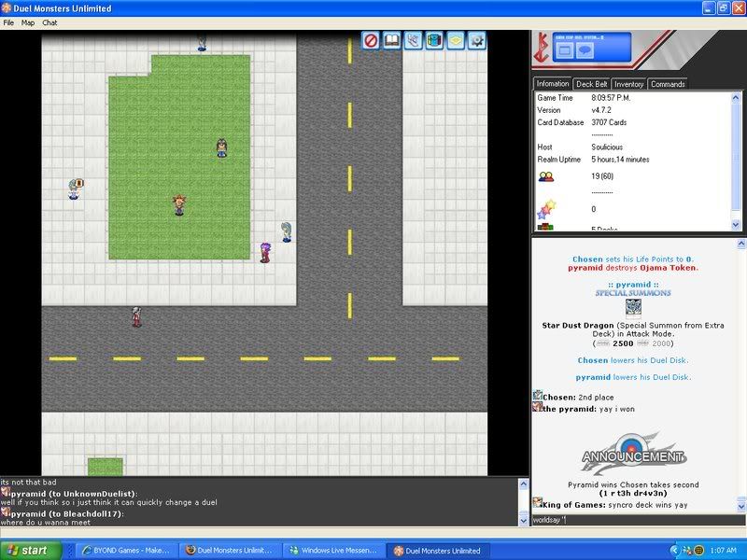747x560 pixels.
Task: Click the colored stars icon
Action: (x=545, y=209)
